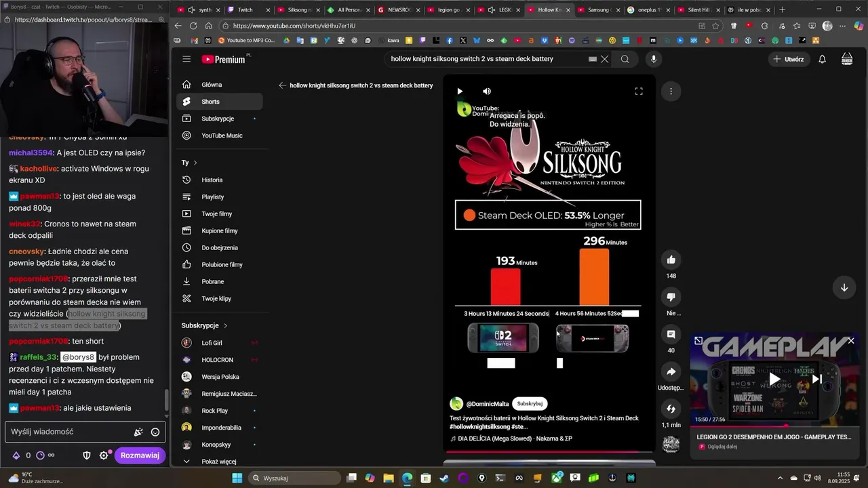Screen dimensions: 868x488
Task: Bookmark this page with the star
Action: (715, 26)
